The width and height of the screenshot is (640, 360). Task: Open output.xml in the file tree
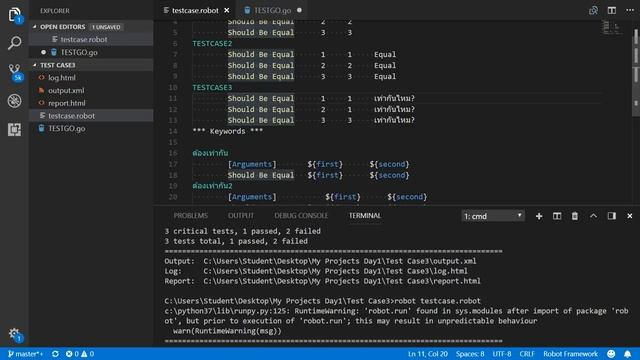(x=66, y=90)
